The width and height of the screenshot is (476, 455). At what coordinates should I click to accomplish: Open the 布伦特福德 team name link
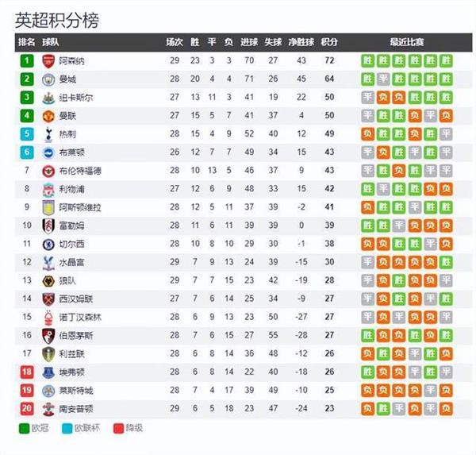click(x=80, y=171)
